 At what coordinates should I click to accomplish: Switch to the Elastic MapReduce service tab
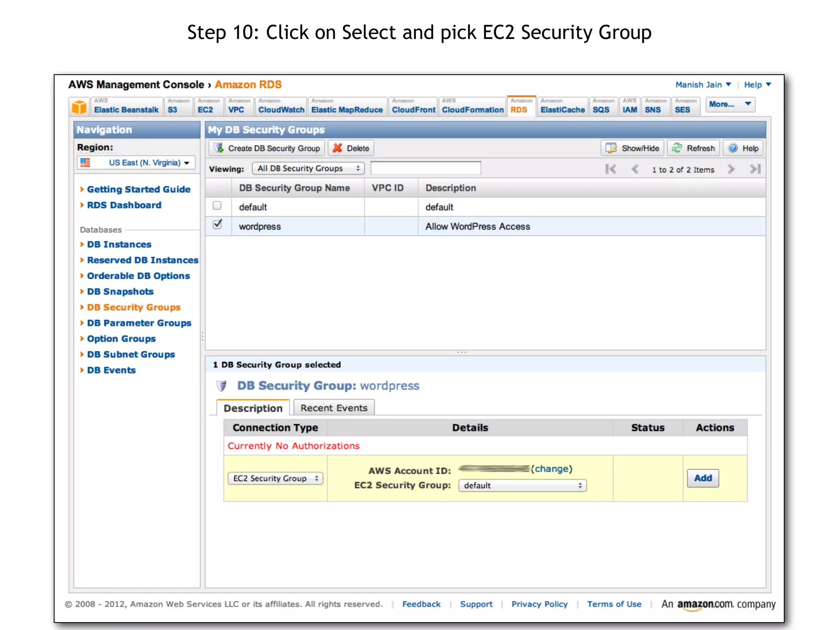(347, 106)
